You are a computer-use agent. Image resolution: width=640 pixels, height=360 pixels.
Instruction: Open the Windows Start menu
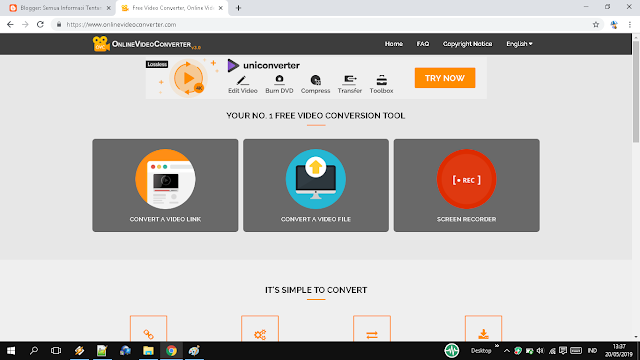click(x=11, y=351)
